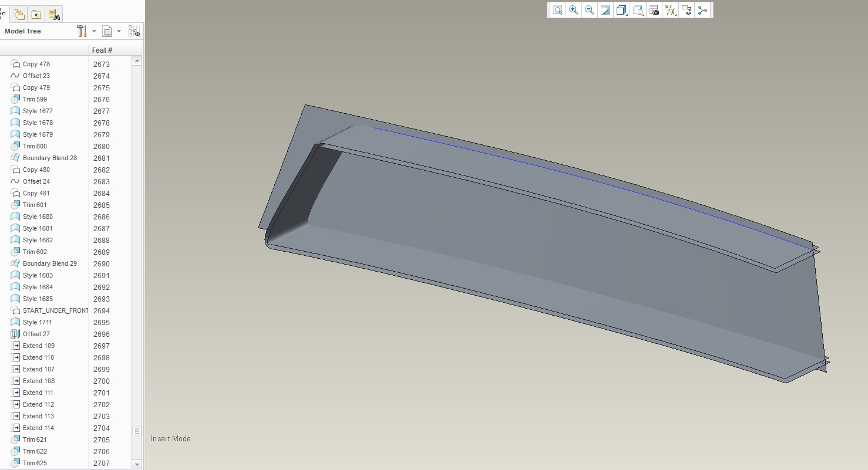This screenshot has height=470, width=868.
Task: Click the Zoom Out tool
Action: (590, 10)
